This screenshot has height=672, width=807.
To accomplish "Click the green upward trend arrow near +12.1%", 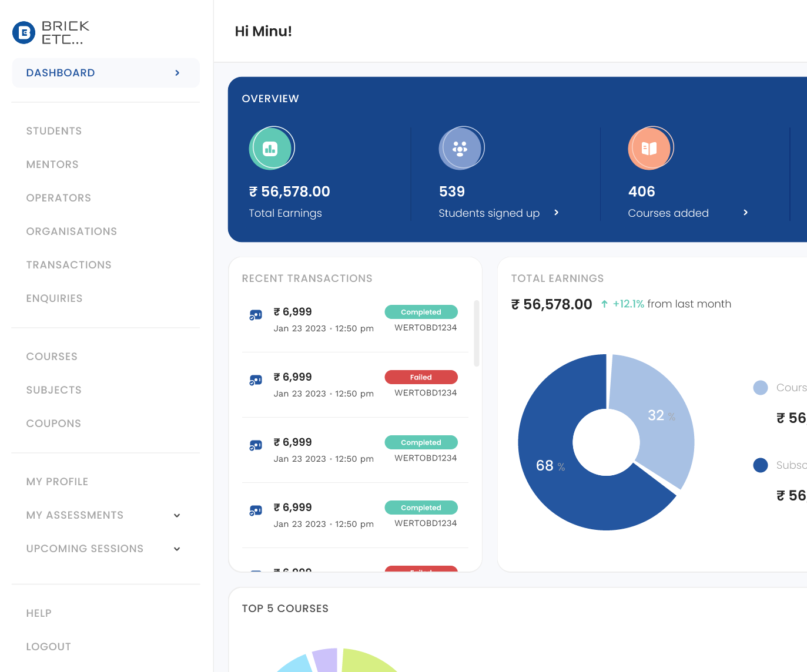I will click(x=605, y=304).
